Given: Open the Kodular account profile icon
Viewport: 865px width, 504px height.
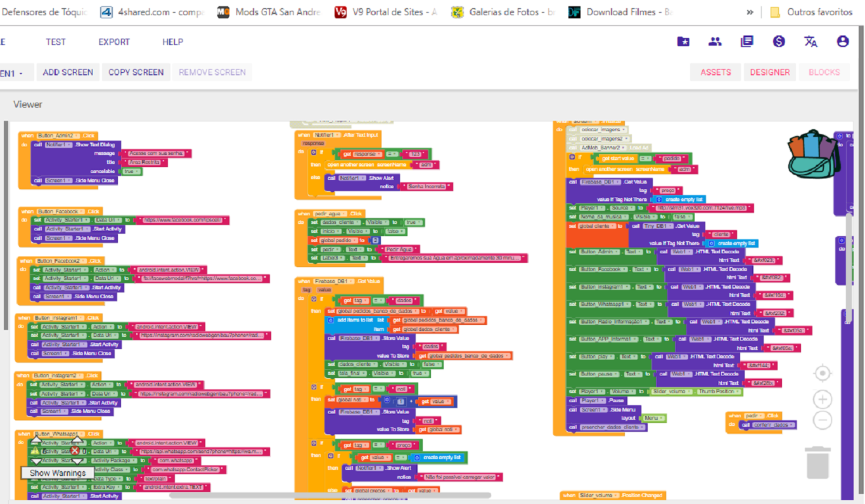Looking at the screenshot, I should point(842,41).
